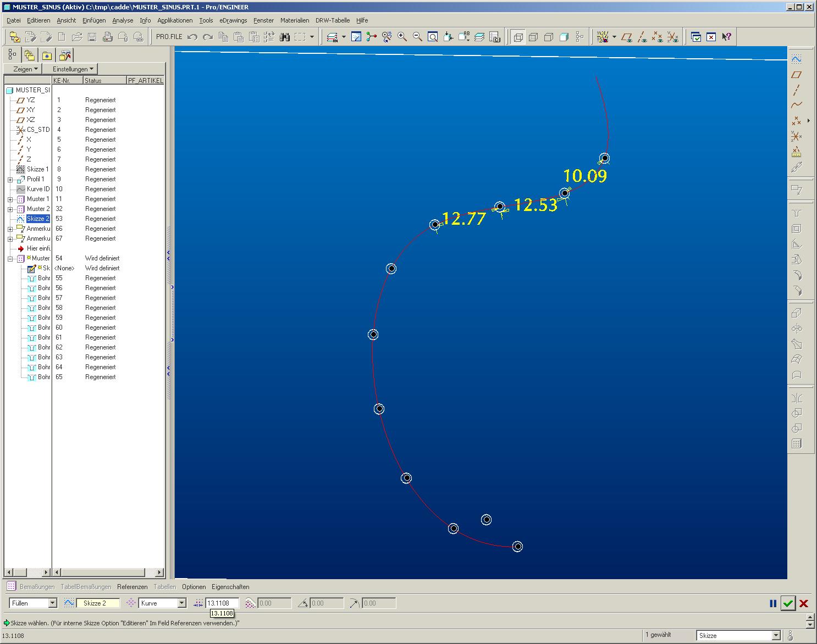Click the spin center icon

[x=372, y=37]
